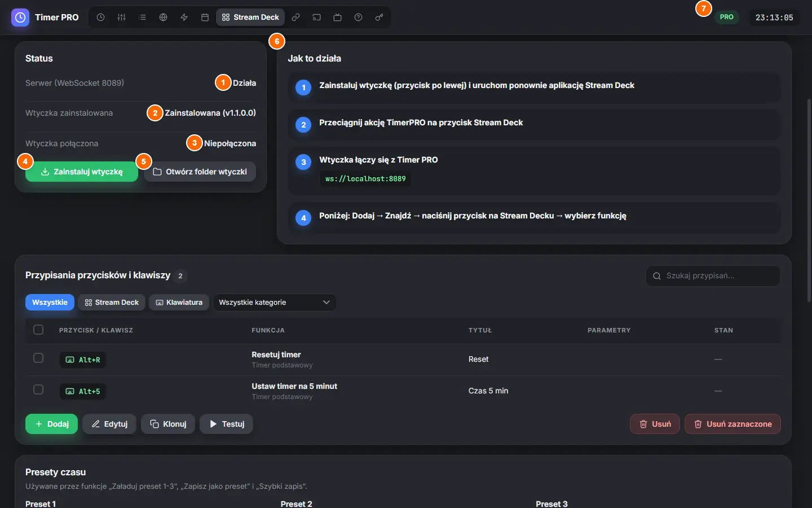This screenshot has width=812, height=508.
Task: Open the key license tab icon
Action: pyautogui.click(x=379, y=17)
